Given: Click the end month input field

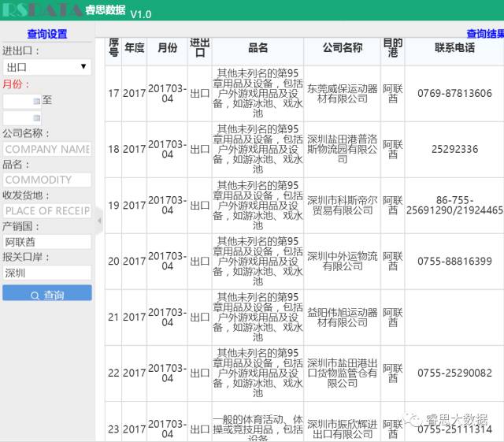Looking at the screenshot, I should (22, 118).
